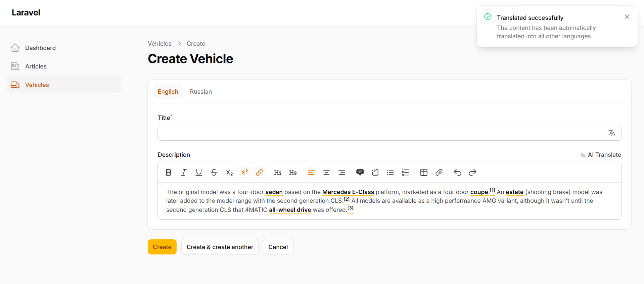The image size is (644, 284).
Task: Click the Title field label
Action: pos(164,118)
